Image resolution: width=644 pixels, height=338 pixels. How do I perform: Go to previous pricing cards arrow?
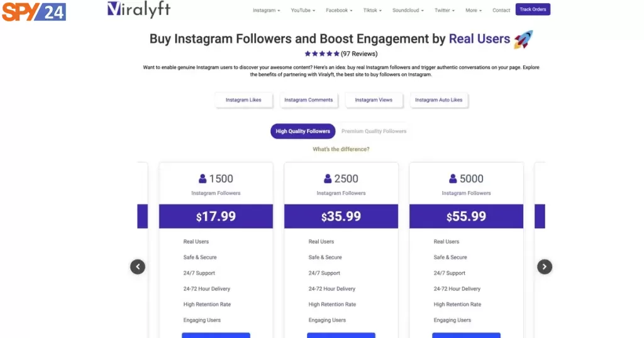[138, 266]
